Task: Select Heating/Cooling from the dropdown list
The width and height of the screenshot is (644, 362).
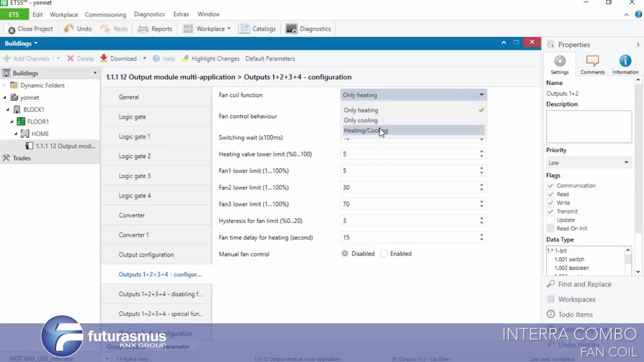Action: coord(366,131)
